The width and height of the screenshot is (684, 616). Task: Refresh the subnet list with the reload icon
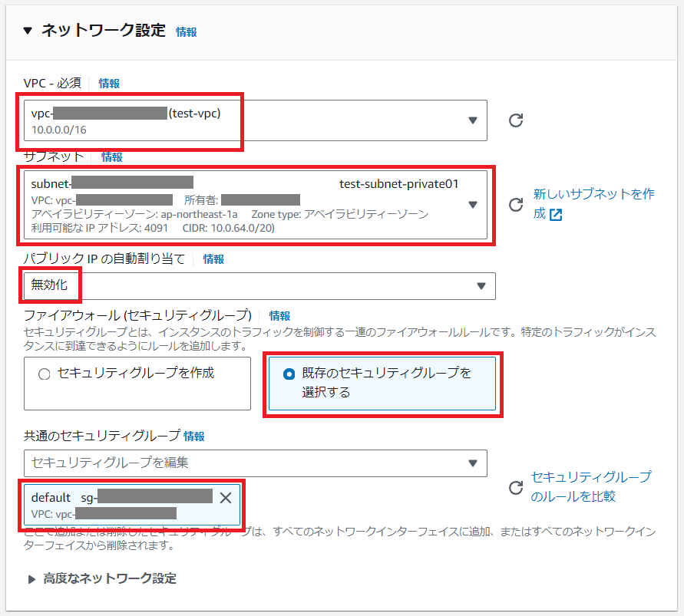(516, 205)
